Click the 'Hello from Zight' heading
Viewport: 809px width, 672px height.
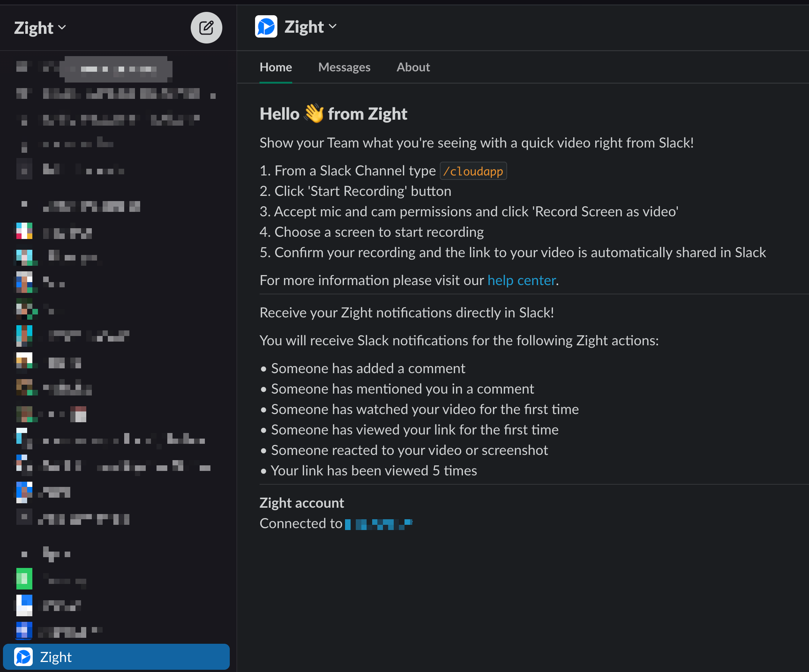[333, 114]
